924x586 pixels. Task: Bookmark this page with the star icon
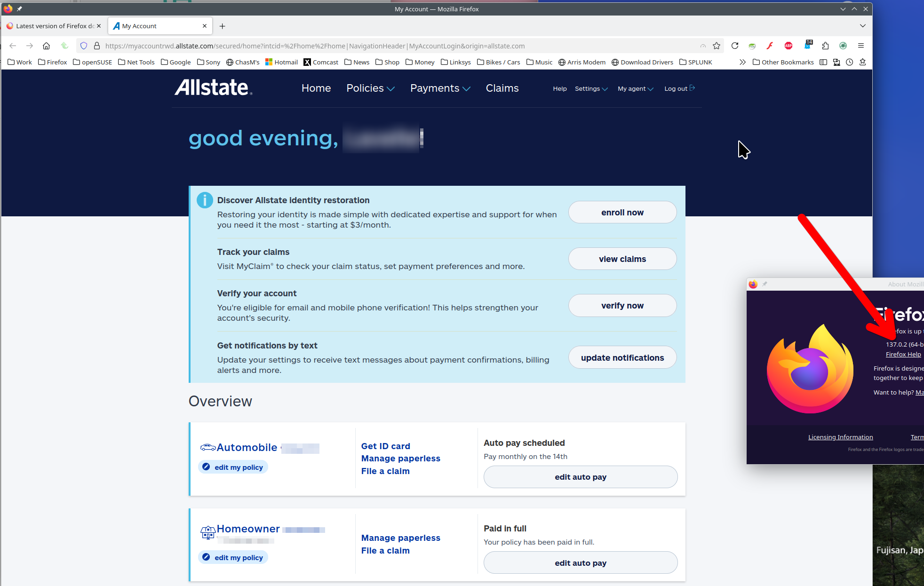click(x=717, y=46)
